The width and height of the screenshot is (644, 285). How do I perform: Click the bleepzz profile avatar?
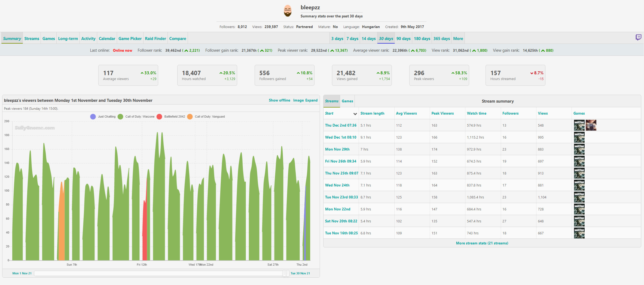click(288, 11)
